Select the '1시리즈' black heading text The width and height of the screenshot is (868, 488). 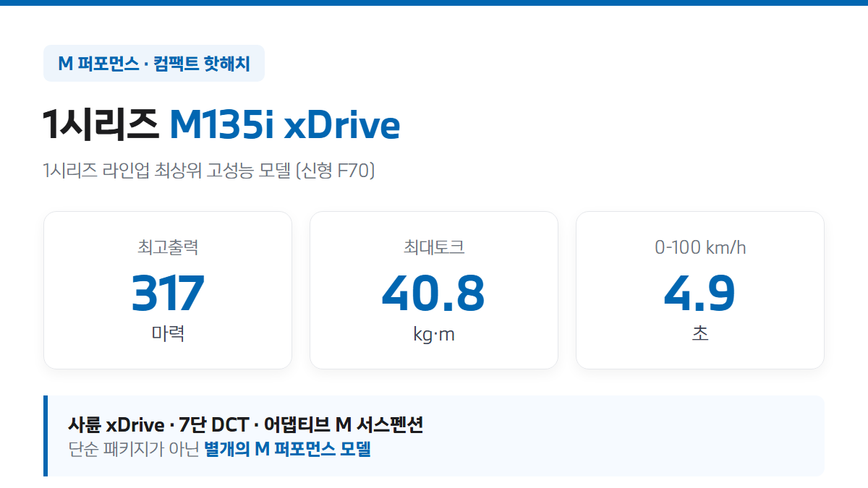click(x=101, y=125)
